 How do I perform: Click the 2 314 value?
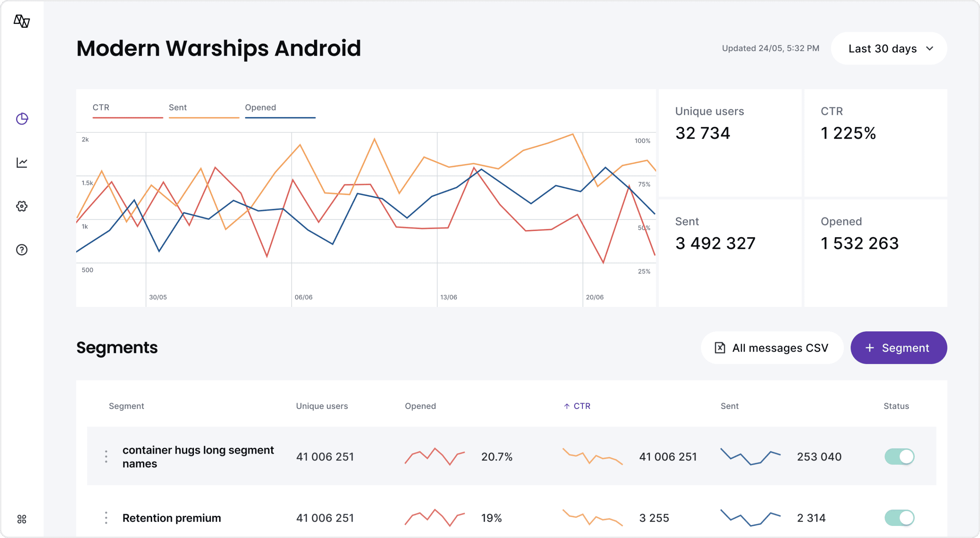pyautogui.click(x=812, y=518)
